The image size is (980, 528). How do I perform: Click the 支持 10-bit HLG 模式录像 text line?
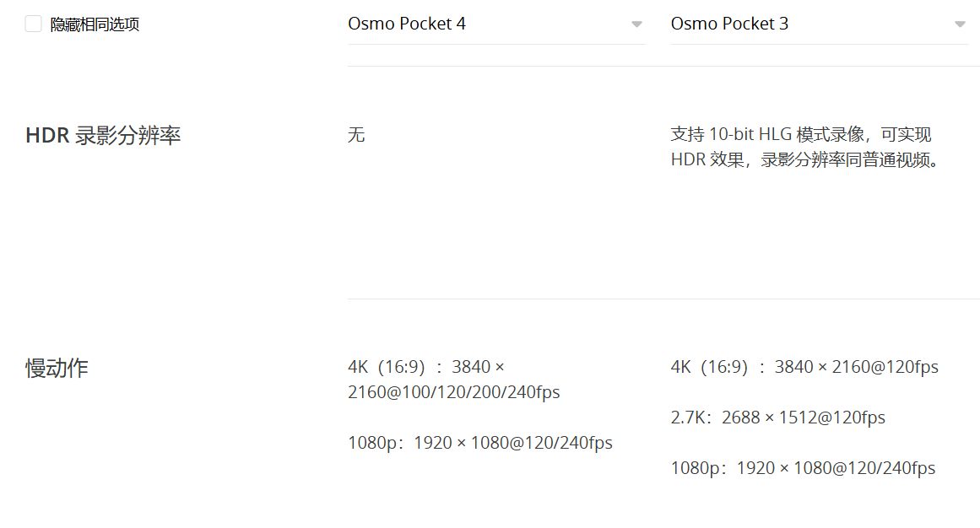coord(801,134)
